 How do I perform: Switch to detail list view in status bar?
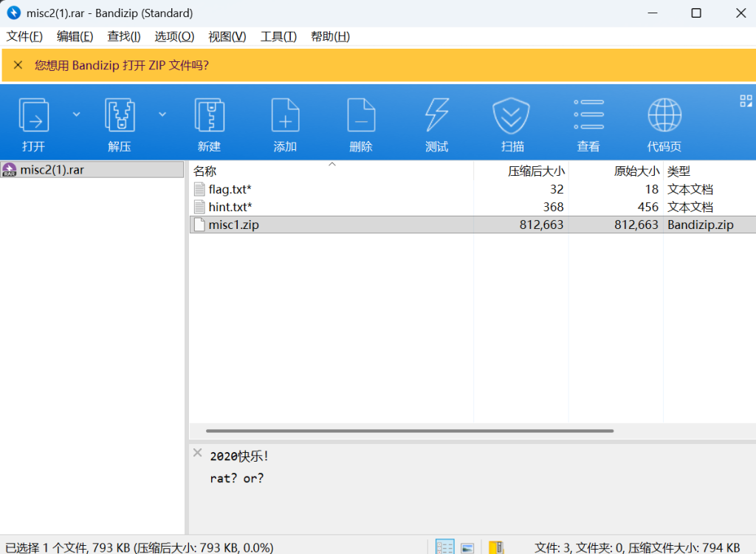[x=445, y=547]
